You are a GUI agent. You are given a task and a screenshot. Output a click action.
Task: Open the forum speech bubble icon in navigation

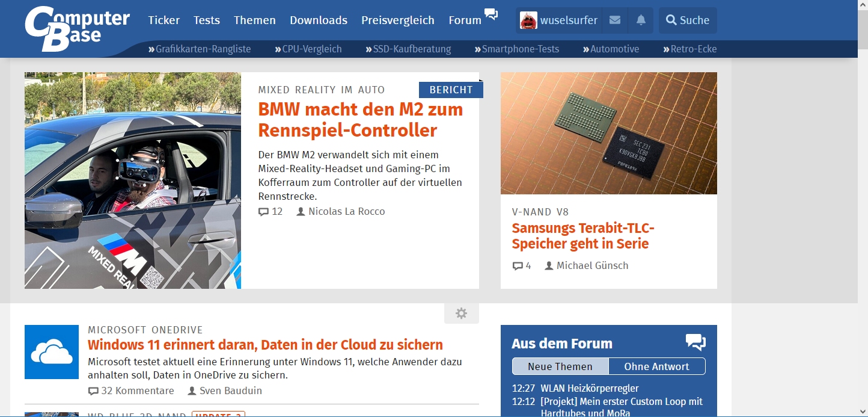point(491,14)
